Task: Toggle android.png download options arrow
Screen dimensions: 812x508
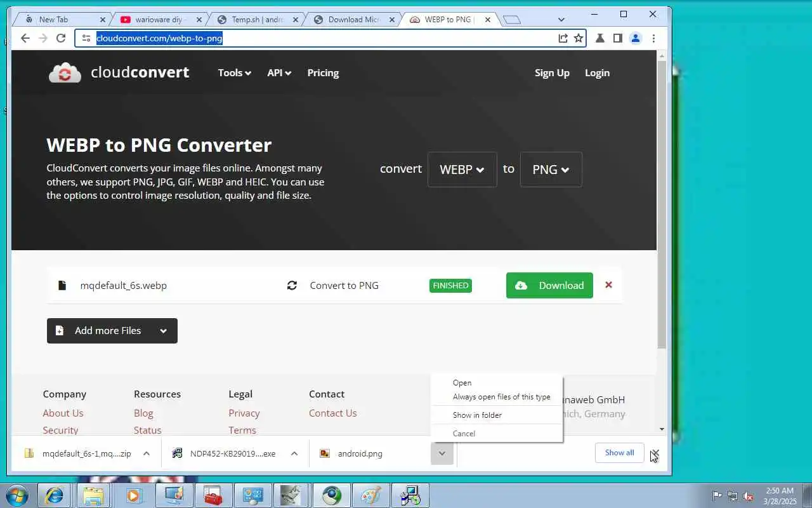Action: click(442, 453)
